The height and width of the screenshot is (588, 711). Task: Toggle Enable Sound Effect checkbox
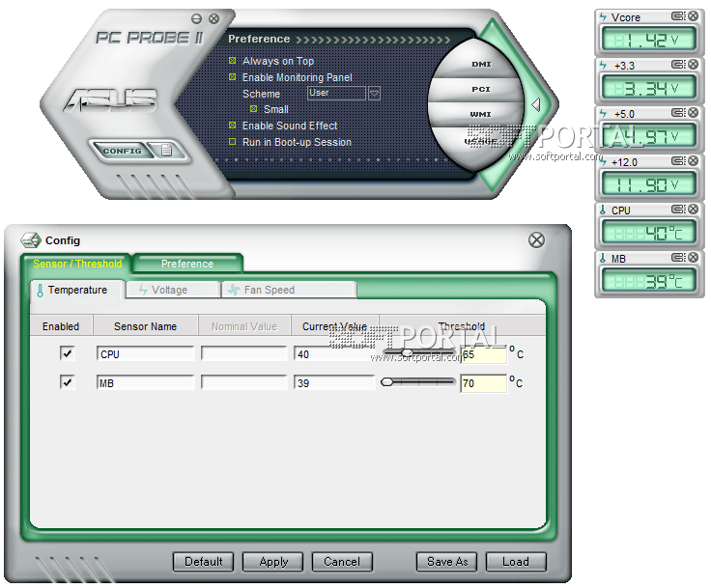pyautogui.click(x=233, y=126)
